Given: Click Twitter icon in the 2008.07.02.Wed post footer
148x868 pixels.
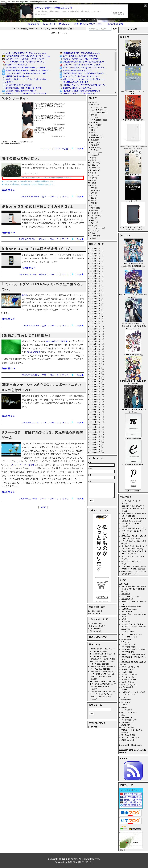Looking at the screenshot, I should point(73,499).
